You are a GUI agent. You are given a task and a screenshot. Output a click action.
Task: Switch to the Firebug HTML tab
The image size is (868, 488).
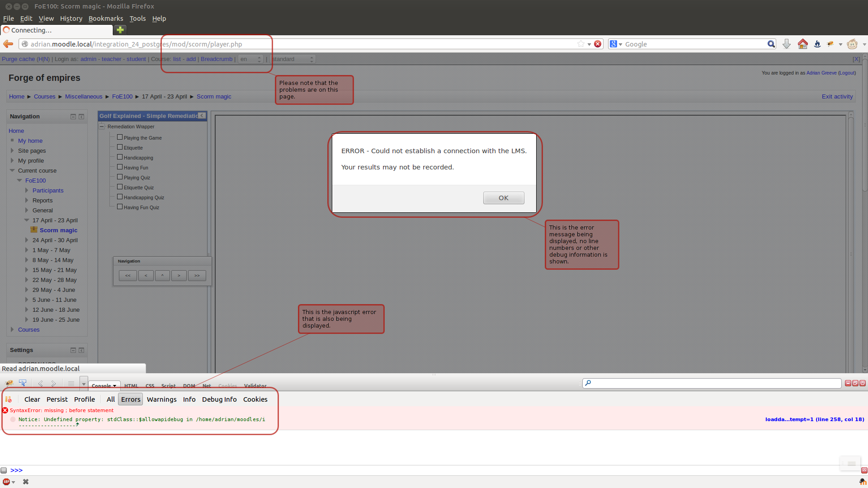coord(131,386)
